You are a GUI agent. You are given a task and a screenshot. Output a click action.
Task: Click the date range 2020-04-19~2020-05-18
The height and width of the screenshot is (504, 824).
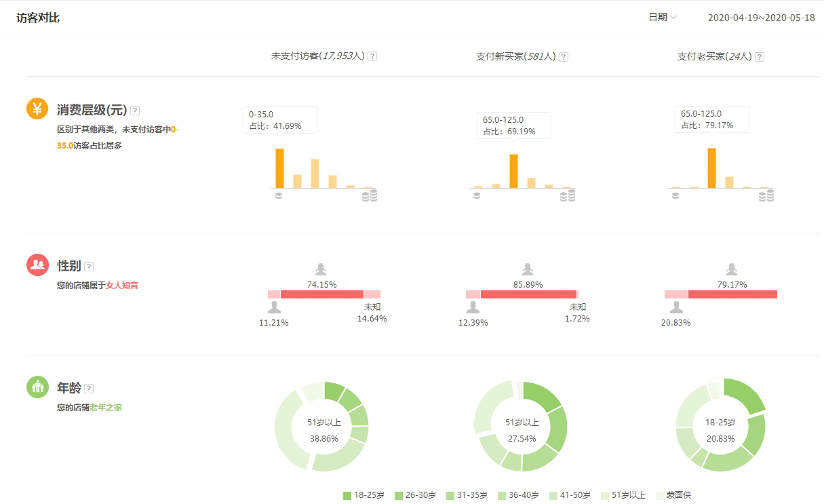(x=761, y=18)
